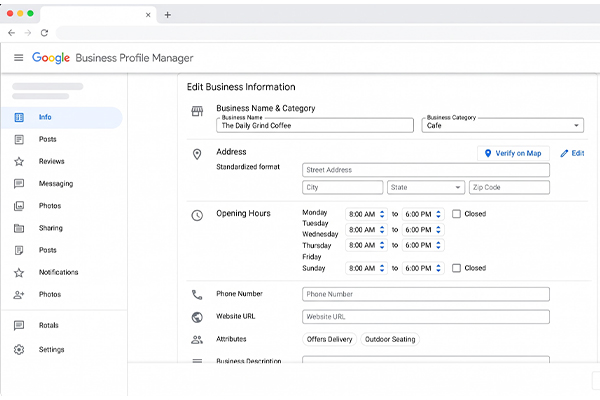Click the Messaging chat icon
The image size is (600, 400).
(19, 184)
